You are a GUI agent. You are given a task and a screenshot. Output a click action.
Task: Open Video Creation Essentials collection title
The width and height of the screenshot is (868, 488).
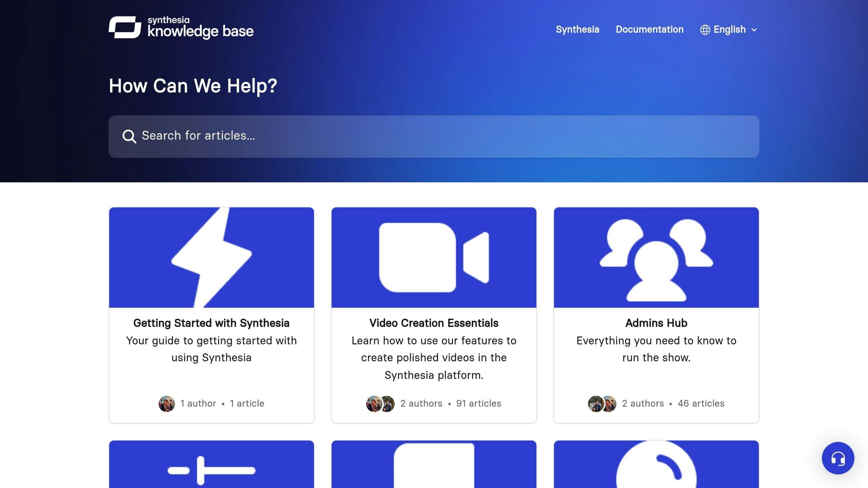coord(434,323)
